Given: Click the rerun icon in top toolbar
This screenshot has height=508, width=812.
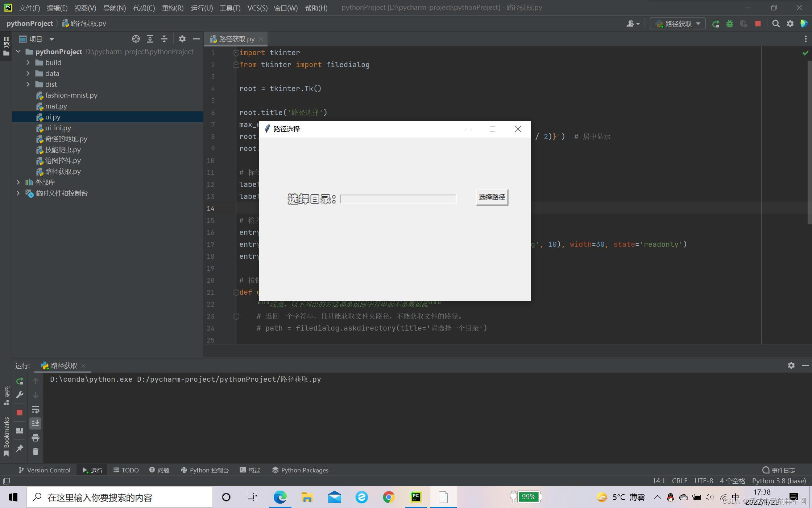Looking at the screenshot, I should tap(716, 24).
